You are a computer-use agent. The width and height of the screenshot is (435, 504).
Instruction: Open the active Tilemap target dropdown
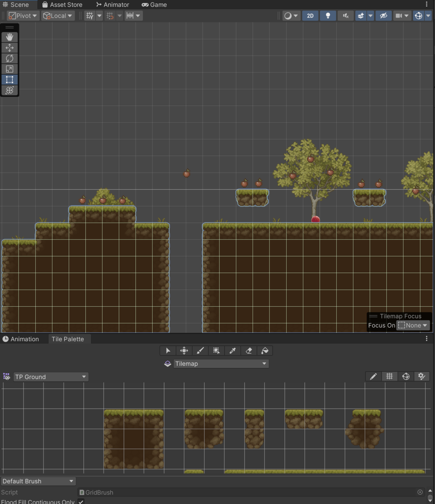click(221, 364)
